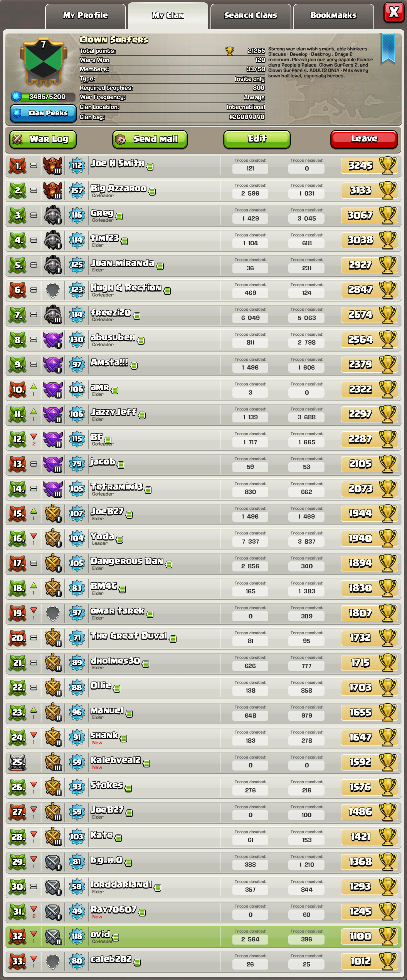The image size is (407, 980).
Task: Click the blue bookmark ribbon icon
Action: click(x=388, y=48)
